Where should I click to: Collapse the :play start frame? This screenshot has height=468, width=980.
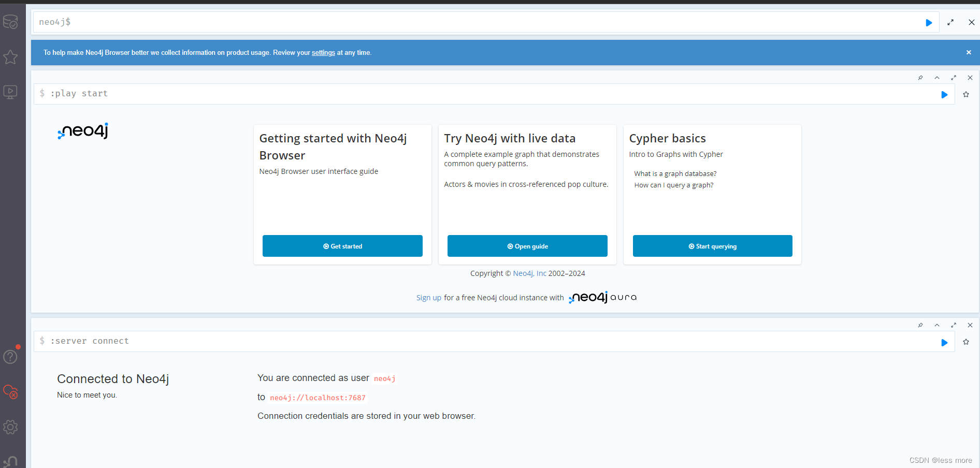(x=937, y=78)
